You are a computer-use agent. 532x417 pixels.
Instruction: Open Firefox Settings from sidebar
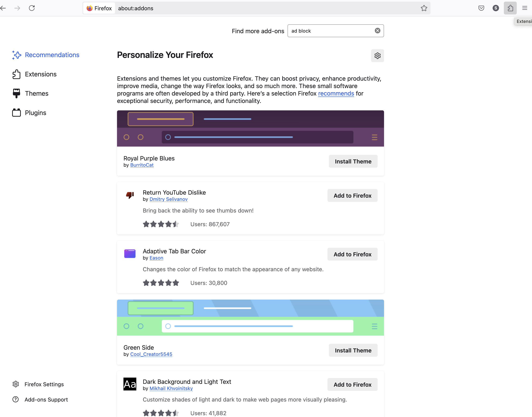(44, 384)
